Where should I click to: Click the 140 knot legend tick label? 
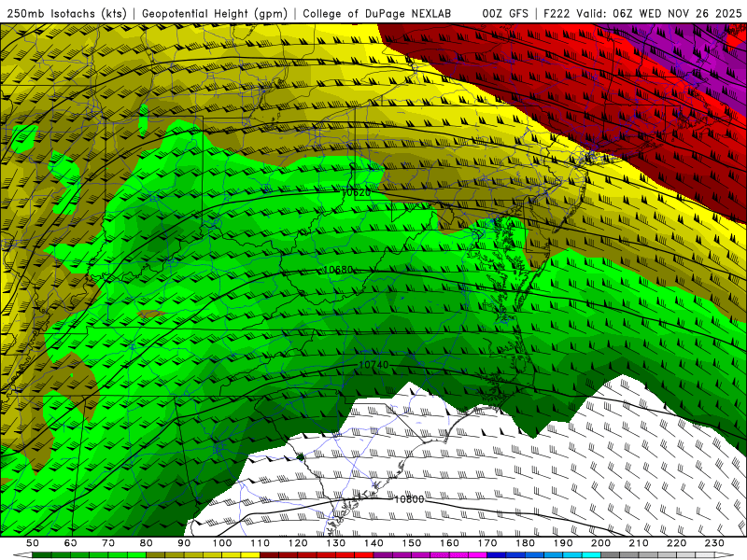373,543
